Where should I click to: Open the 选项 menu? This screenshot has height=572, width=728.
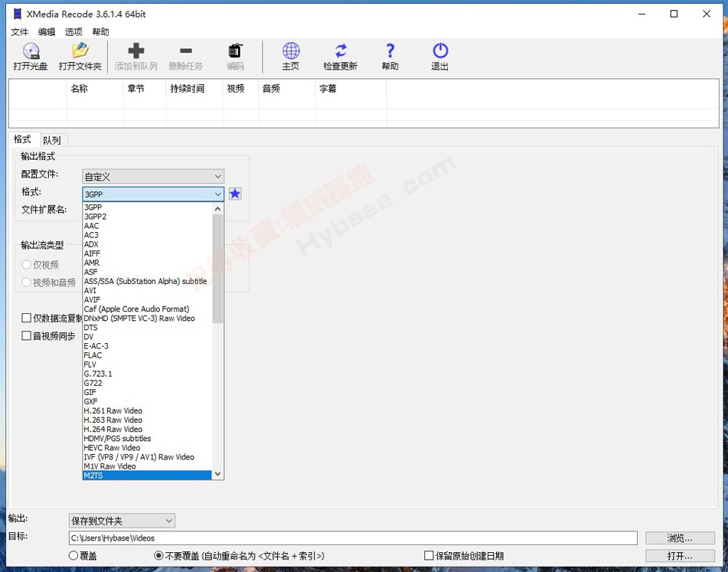73,32
